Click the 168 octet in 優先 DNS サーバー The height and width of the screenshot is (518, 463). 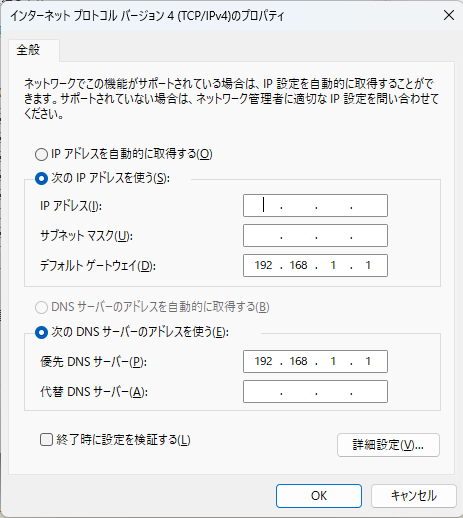point(298,361)
